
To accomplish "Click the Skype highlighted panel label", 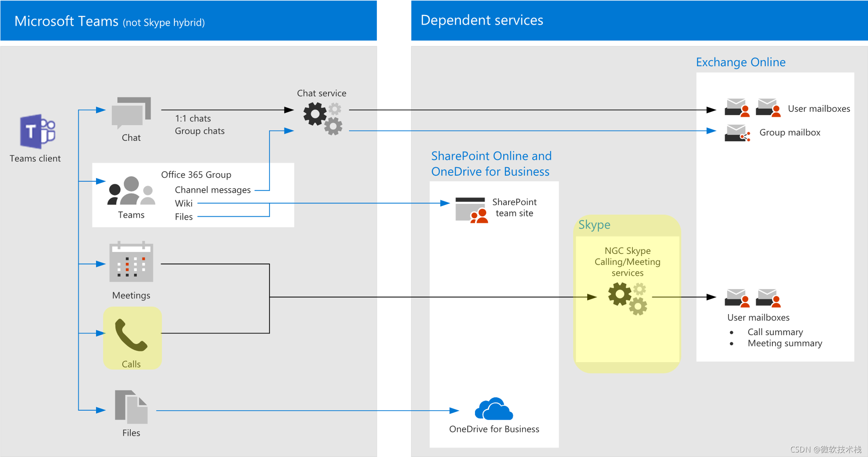I will point(594,225).
